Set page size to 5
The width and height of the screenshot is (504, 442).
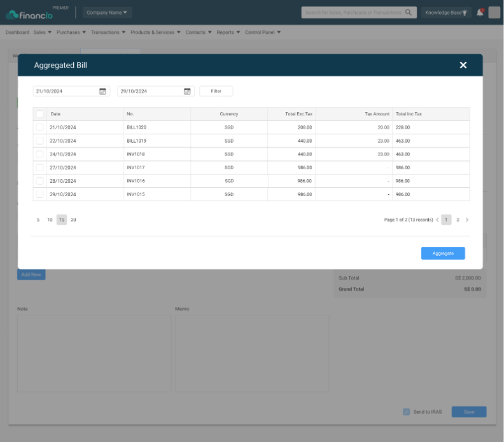(x=38, y=220)
